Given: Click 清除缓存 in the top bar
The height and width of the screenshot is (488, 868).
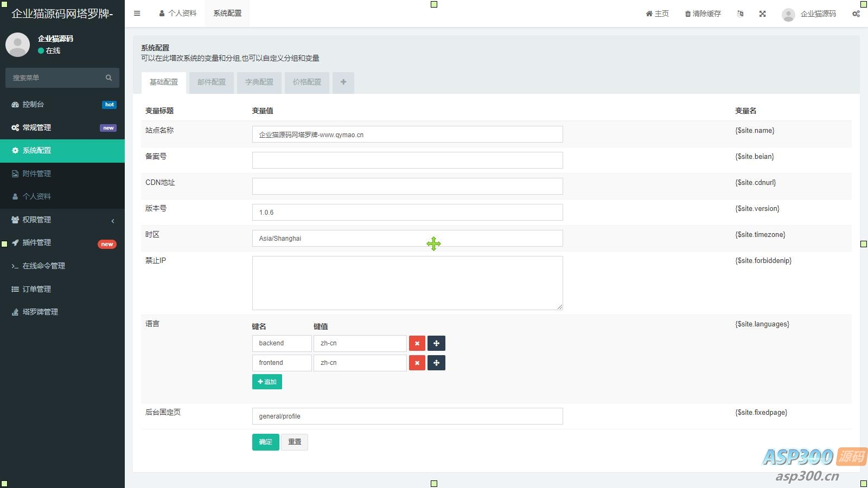Looking at the screenshot, I should point(703,14).
